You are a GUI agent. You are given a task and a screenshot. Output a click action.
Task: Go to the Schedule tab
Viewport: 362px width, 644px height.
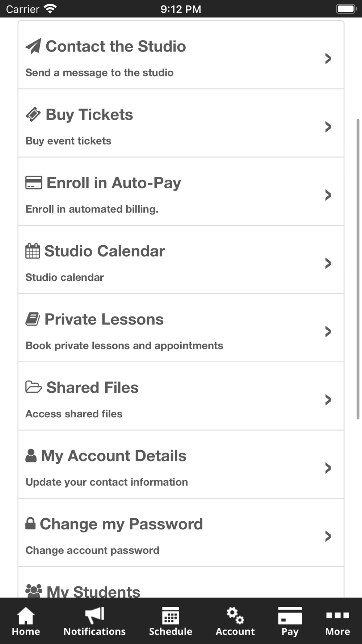[x=171, y=622]
